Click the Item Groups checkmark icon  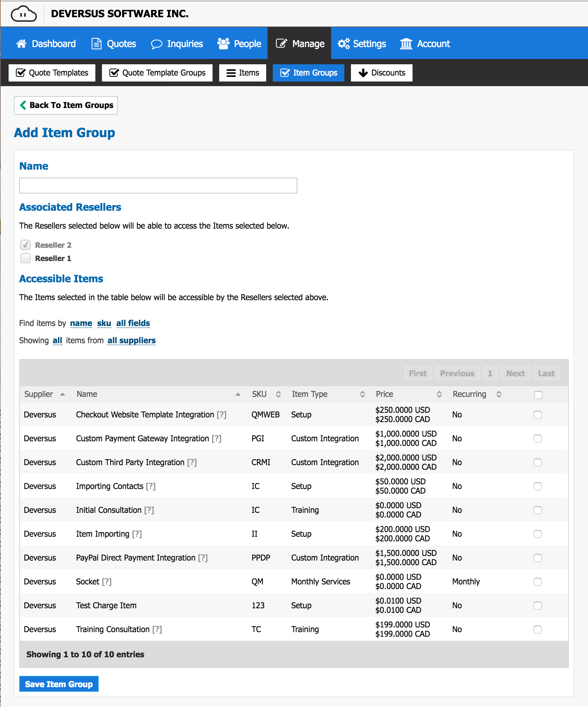[x=285, y=73]
